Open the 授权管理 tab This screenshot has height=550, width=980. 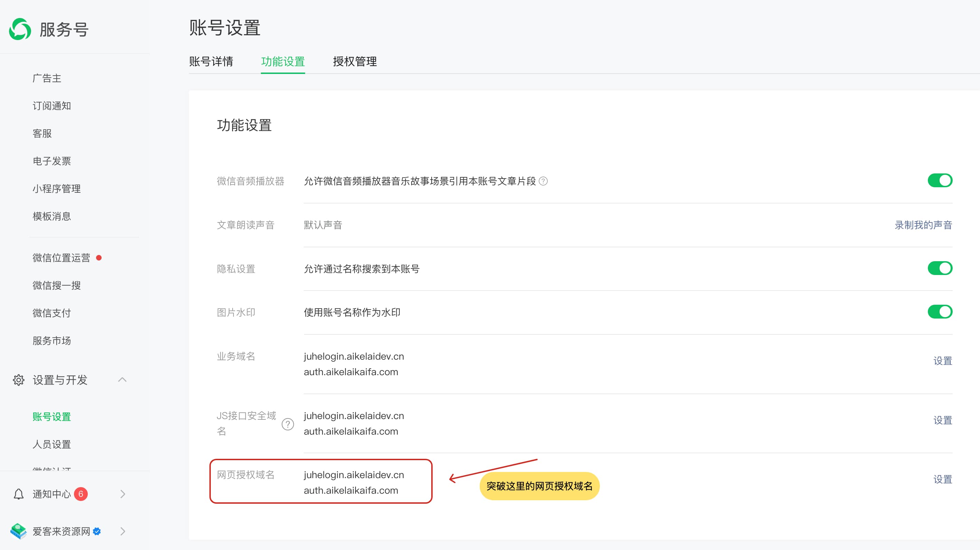pos(355,61)
